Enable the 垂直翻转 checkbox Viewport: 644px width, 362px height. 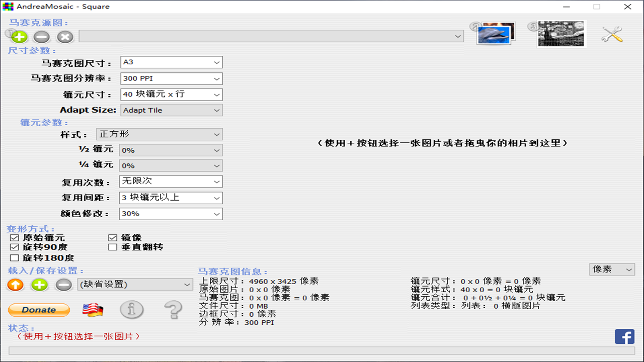(x=113, y=247)
